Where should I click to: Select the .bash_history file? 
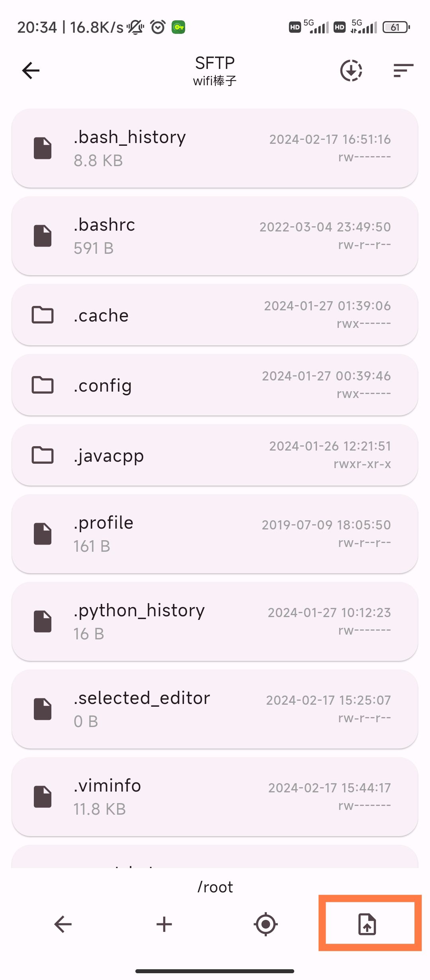coord(215,148)
